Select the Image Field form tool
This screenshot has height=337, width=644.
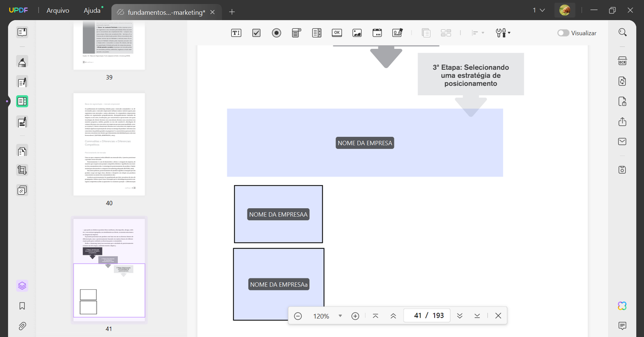tap(357, 33)
